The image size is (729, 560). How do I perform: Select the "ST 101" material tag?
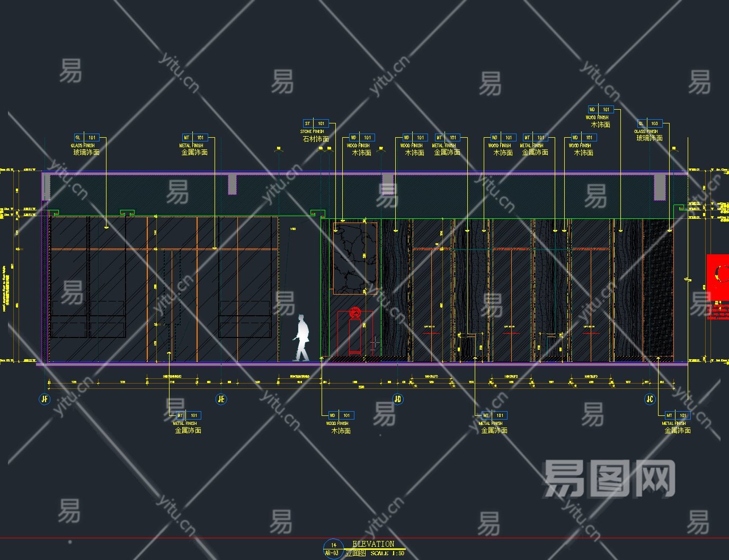coord(316,123)
